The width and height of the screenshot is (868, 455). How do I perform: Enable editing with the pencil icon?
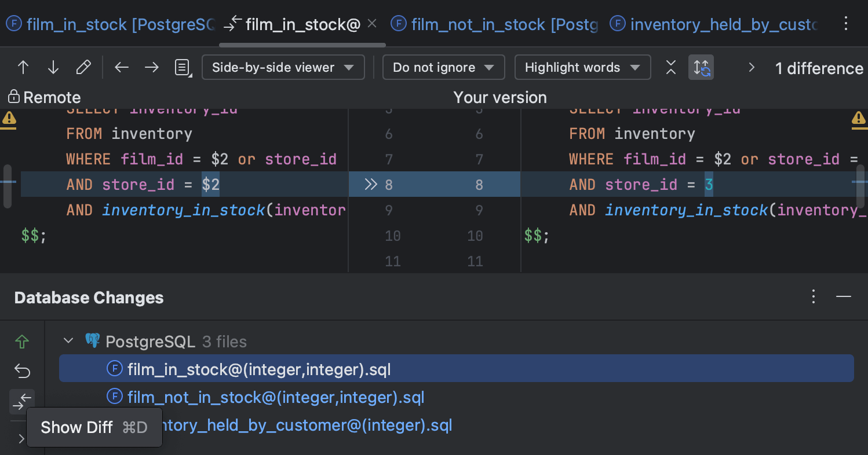pos(83,67)
